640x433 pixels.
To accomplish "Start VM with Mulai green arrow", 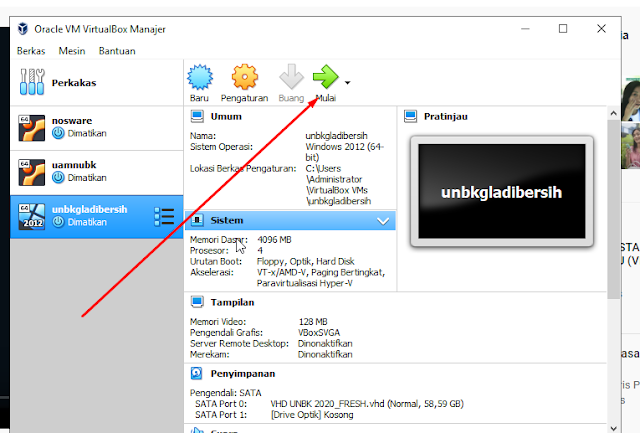I will pos(325,77).
